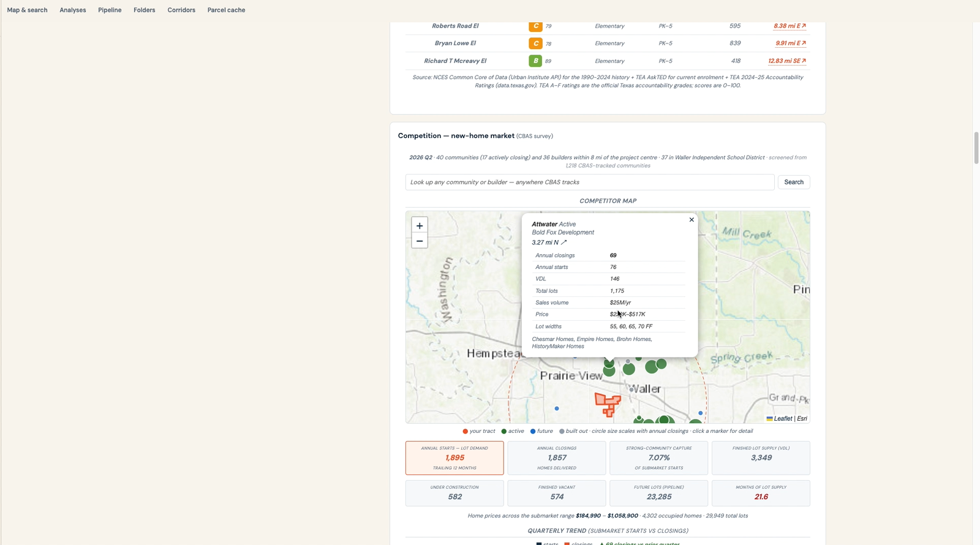Open the 8.38 mi E distance link

[x=790, y=26]
